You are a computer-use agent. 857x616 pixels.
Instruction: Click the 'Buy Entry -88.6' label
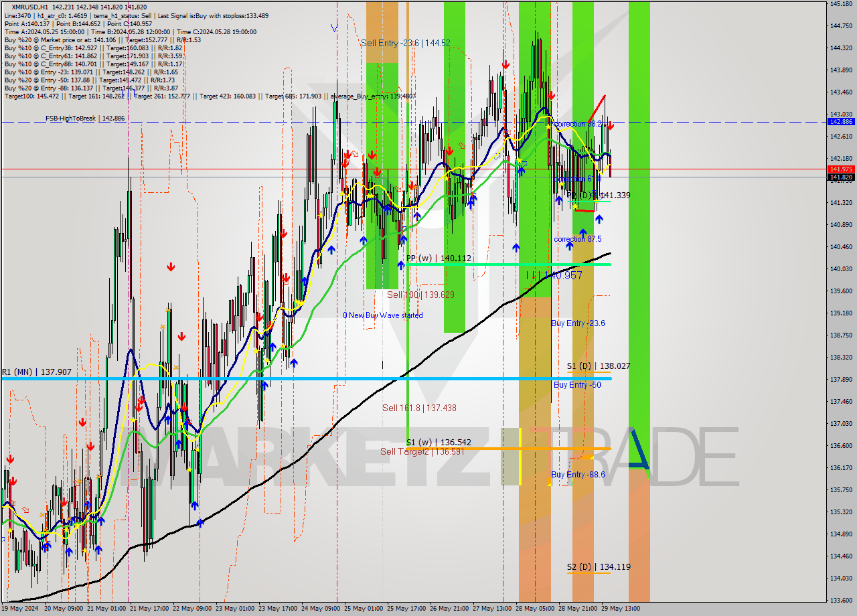578,475
